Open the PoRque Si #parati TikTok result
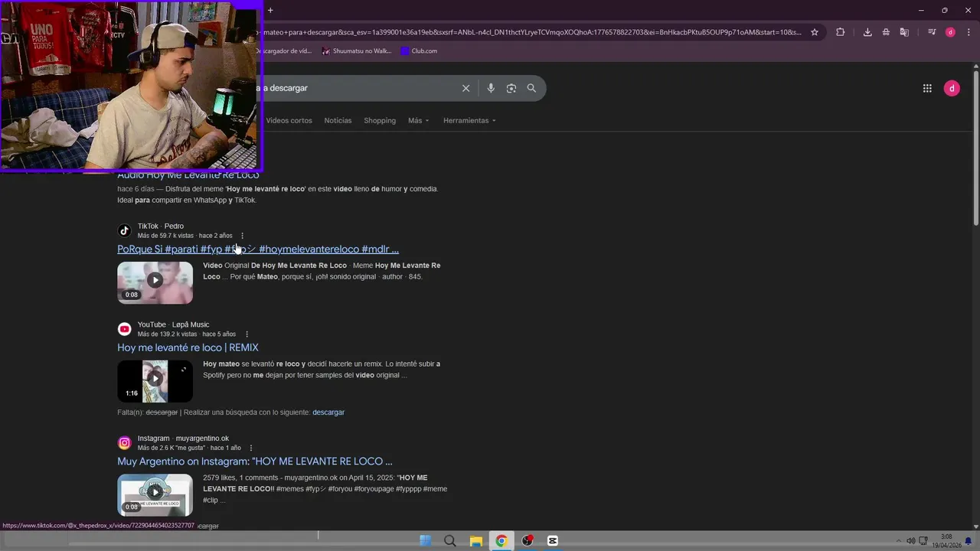Screen dimensions: 980x551 pyautogui.click(x=258, y=249)
